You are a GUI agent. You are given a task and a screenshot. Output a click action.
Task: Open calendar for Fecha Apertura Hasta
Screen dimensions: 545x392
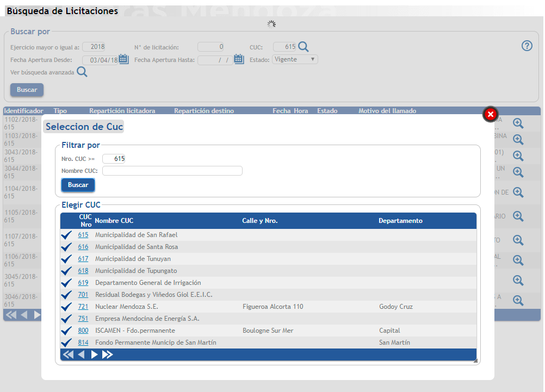click(x=239, y=59)
